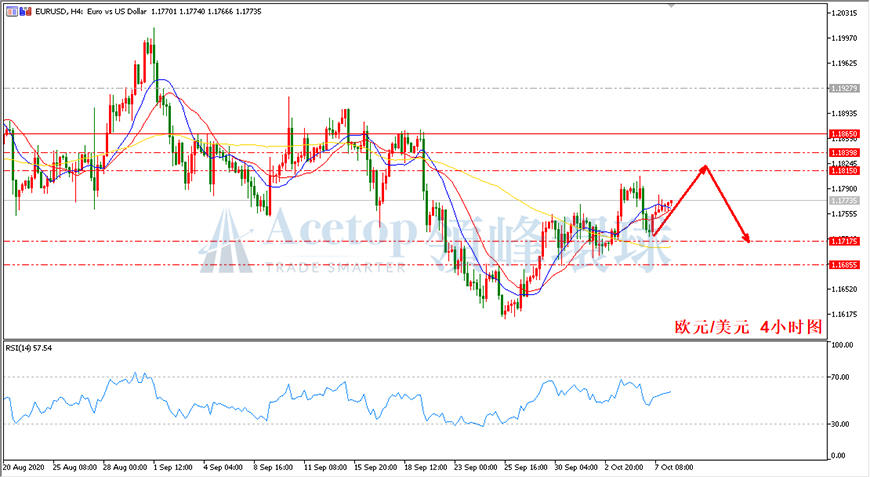Click the 20 Aug 2020 date label

tap(24, 468)
